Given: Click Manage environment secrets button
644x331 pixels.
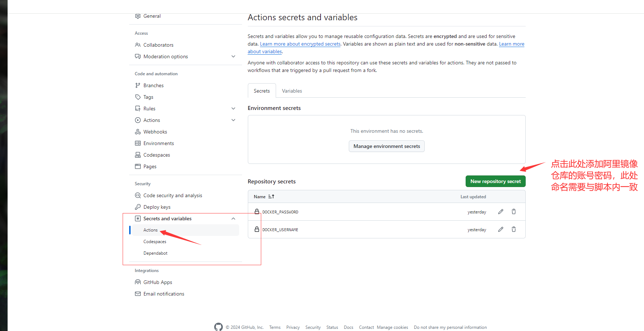Looking at the screenshot, I should (387, 146).
